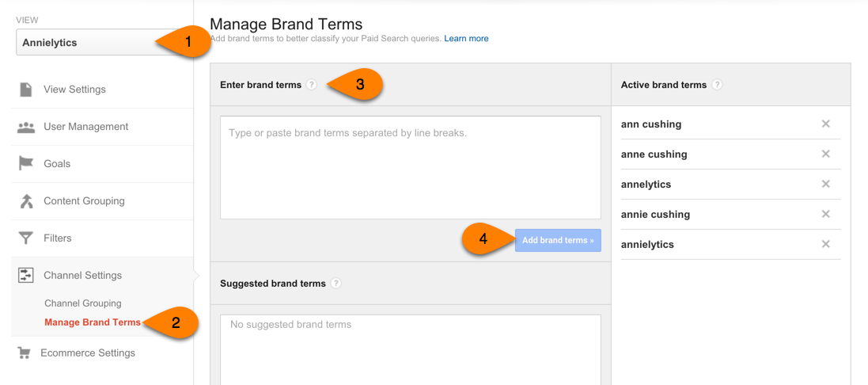This screenshot has width=868, height=385.
Task: Show help for Suggested brand terms
Action: click(x=336, y=284)
